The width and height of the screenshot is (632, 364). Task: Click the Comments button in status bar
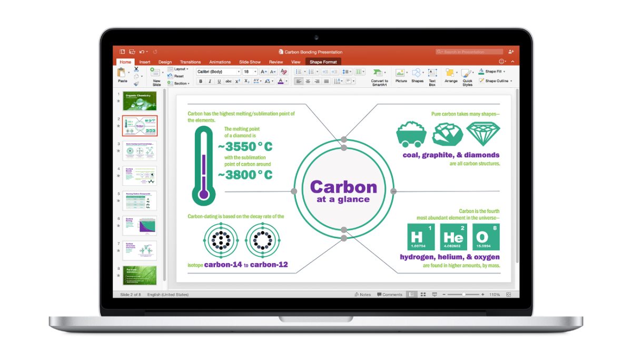390,295
